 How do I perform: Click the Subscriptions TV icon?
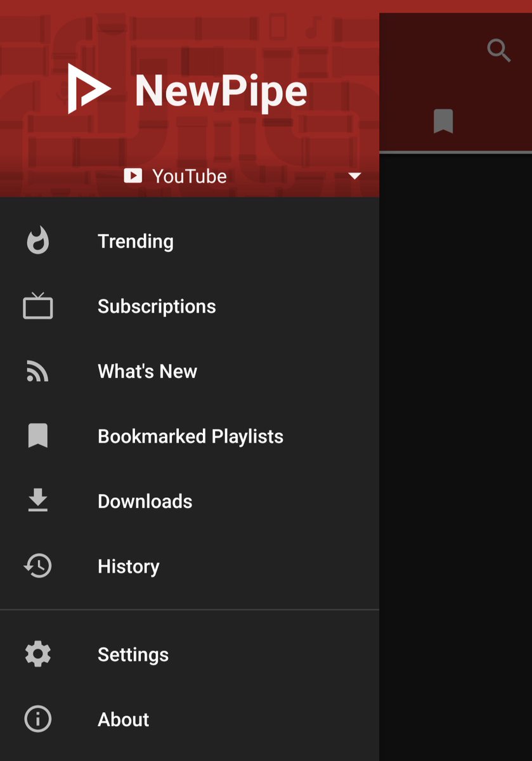coord(38,306)
